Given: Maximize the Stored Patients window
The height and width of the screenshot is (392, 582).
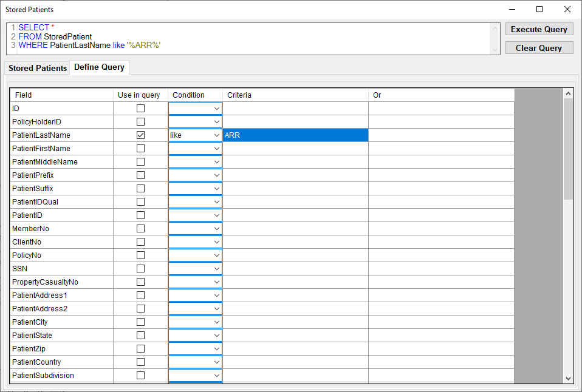Looking at the screenshot, I should click(539, 9).
